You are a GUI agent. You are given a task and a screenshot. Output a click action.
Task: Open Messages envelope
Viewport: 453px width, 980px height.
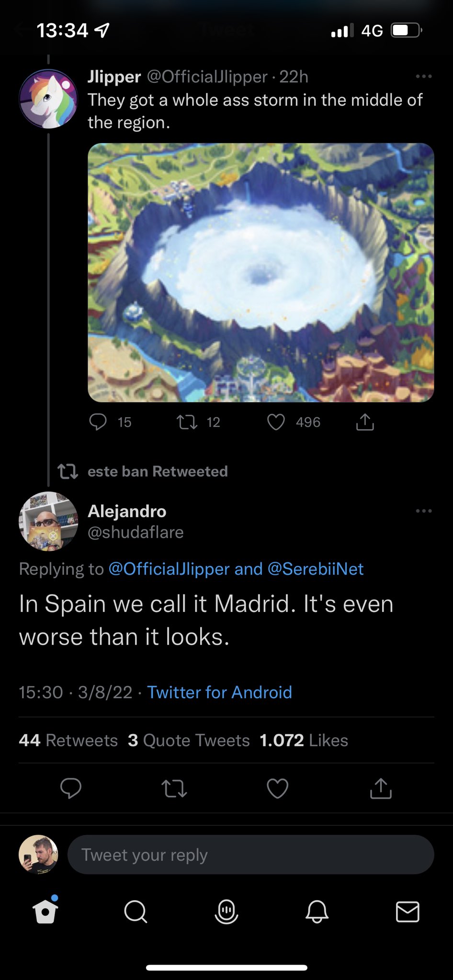408,912
